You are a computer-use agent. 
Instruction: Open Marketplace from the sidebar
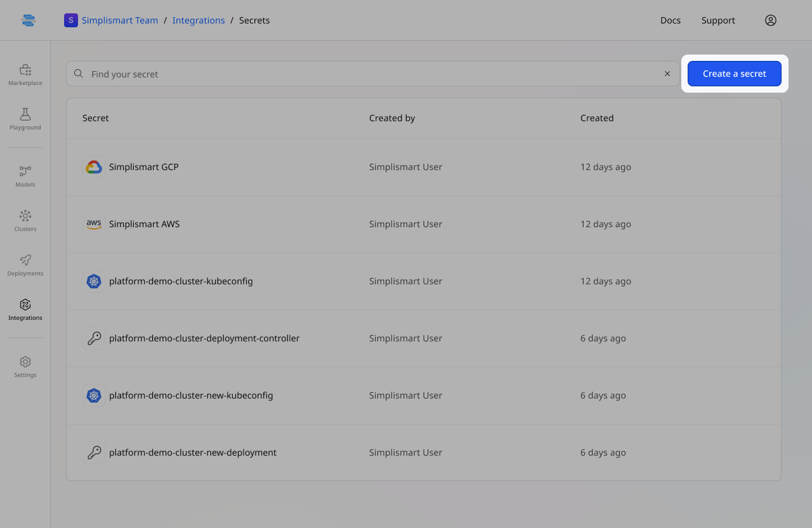[x=25, y=74]
